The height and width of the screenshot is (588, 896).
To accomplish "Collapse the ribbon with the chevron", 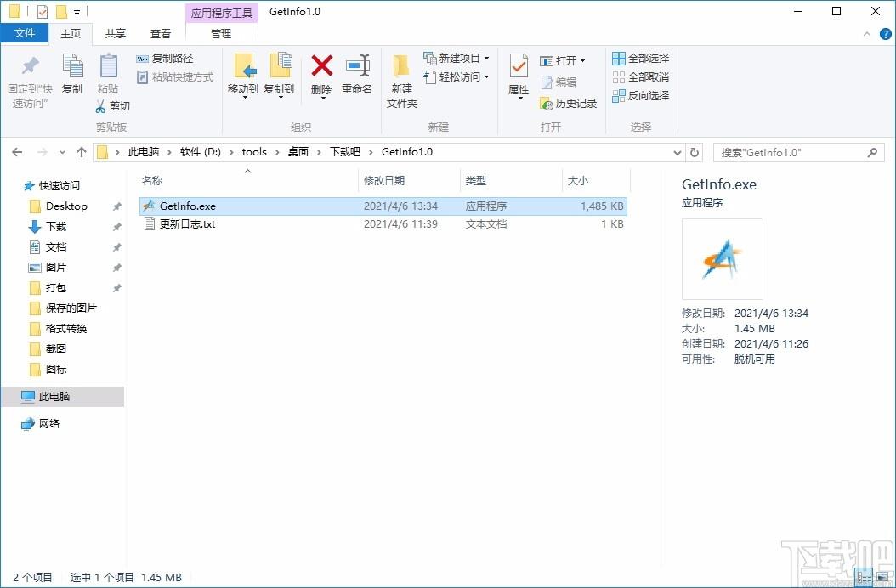I will (x=867, y=34).
